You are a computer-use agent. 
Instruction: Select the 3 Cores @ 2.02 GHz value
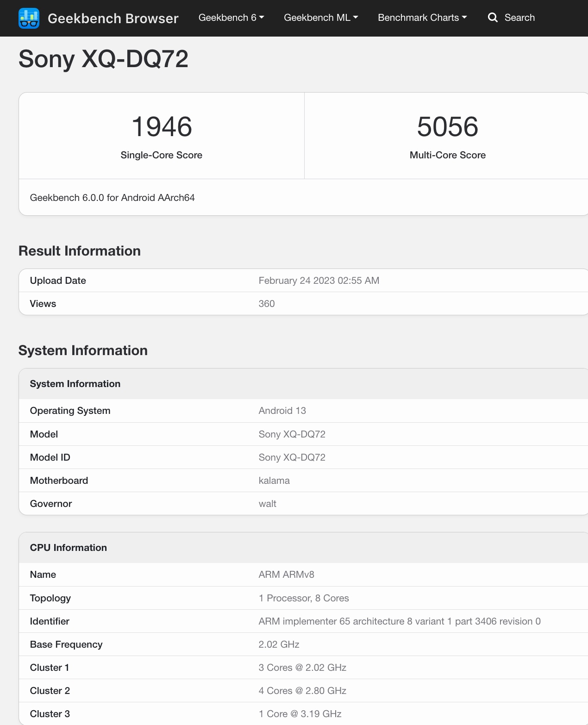coord(303,668)
